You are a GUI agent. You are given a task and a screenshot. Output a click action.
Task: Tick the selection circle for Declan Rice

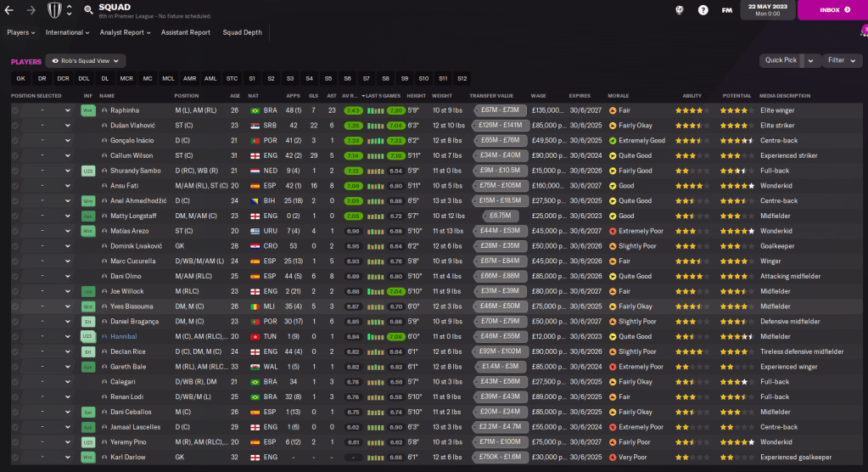14,351
